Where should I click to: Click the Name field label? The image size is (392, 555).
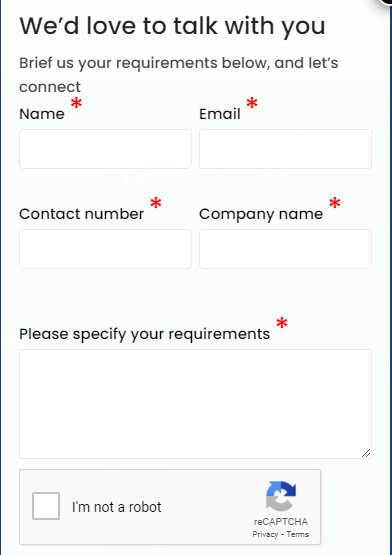click(x=42, y=114)
